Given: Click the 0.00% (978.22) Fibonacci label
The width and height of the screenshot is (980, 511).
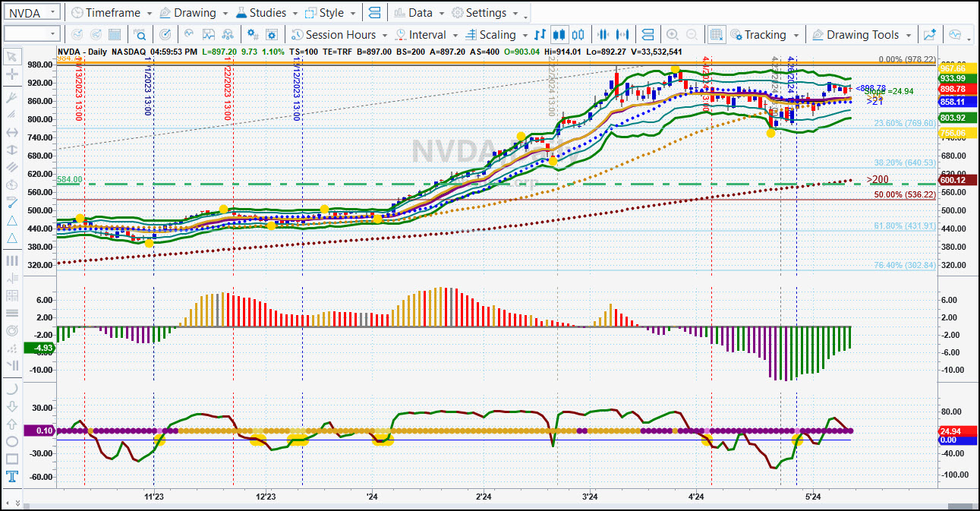Looking at the screenshot, I should click(907, 59).
